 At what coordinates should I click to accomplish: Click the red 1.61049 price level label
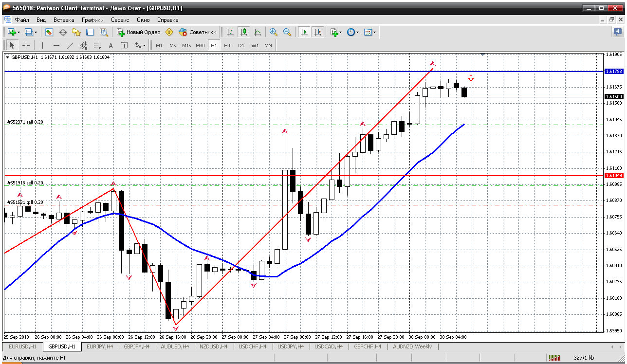(x=614, y=175)
